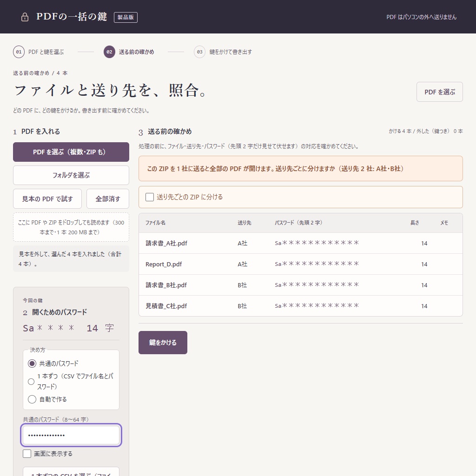This screenshot has height=476, width=476.
Task: Click A社 recipient in 請求書_A社.pdf row
Action: click(243, 243)
